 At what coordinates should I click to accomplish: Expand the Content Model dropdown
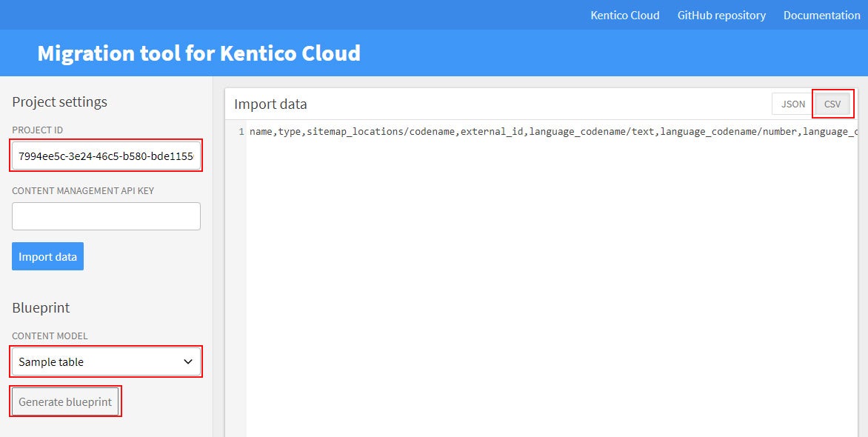[x=107, y=361]
